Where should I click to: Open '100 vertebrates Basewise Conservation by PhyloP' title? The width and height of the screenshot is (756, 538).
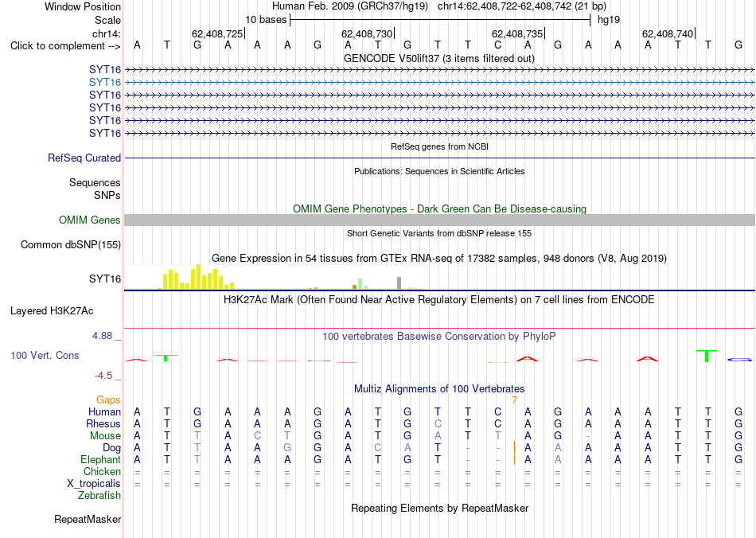(439, 337)
